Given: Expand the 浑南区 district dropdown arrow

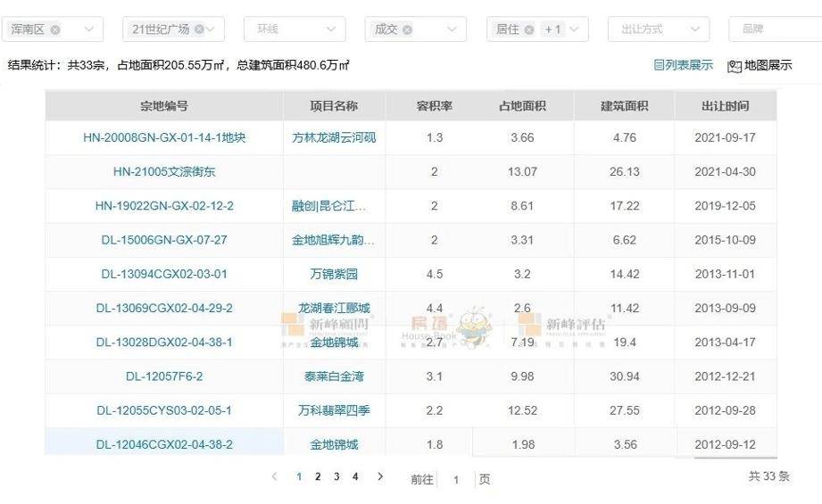Looking at the screenshot, I should [x=87, y=29].
